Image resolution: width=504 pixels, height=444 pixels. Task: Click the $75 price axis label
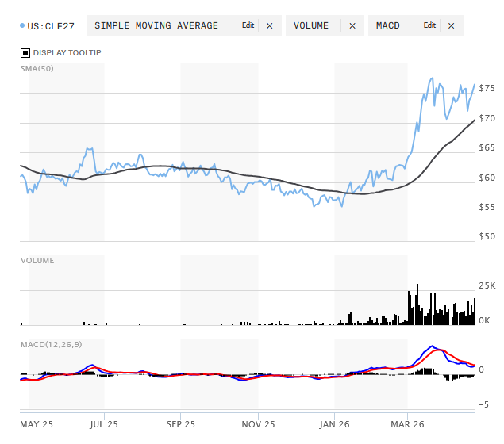coord(487,88)
